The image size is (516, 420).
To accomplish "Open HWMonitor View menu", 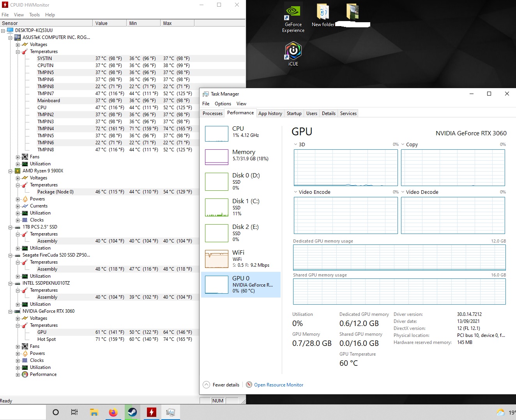I will (19, 15).
